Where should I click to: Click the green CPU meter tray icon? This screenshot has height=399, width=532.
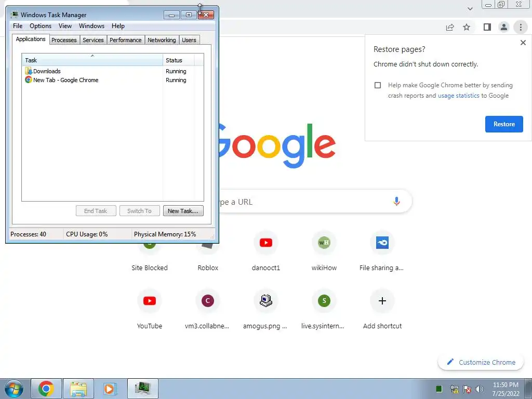[439, 389]
